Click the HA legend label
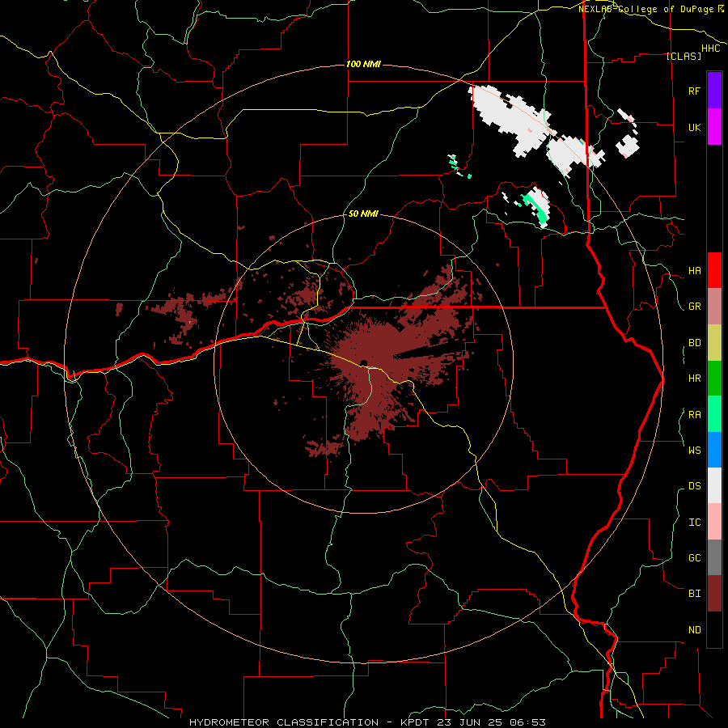 pos(694,271)
